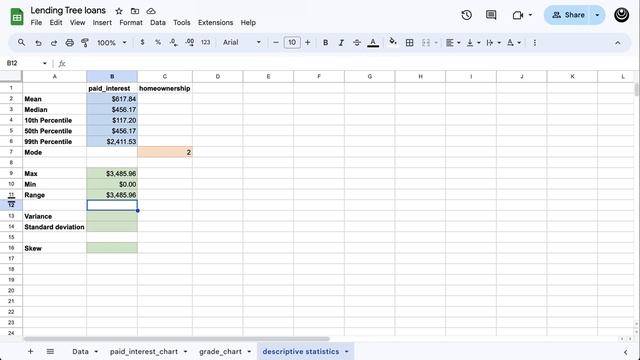Toggle strikethrough formatting

(x=357, y=42)
